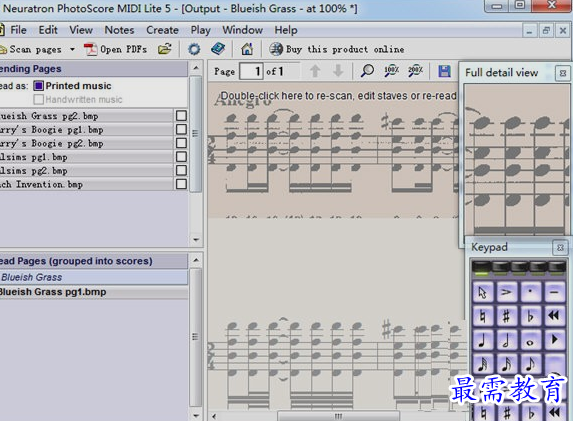Click Read Pages scroll down arrow
This screenshot has height=421, width=573.
click(x=196, y=416)
